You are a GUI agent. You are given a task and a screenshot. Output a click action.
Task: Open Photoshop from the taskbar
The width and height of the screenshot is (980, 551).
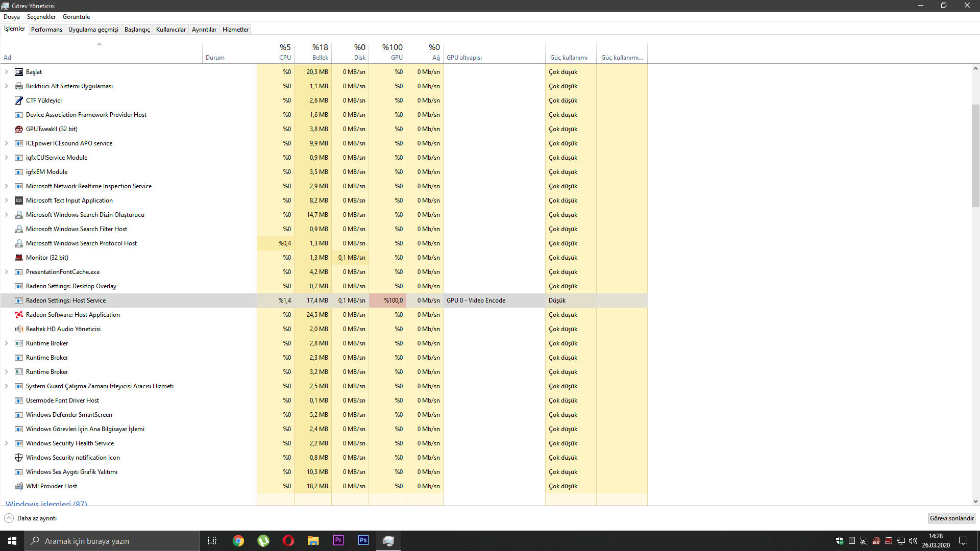pyautogui.click(x=363, y=540)
